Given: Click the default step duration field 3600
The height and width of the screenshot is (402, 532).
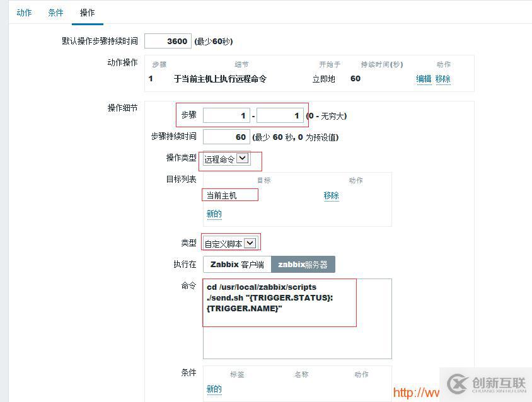Looking at the screenshot, I should tap(168, 41).
